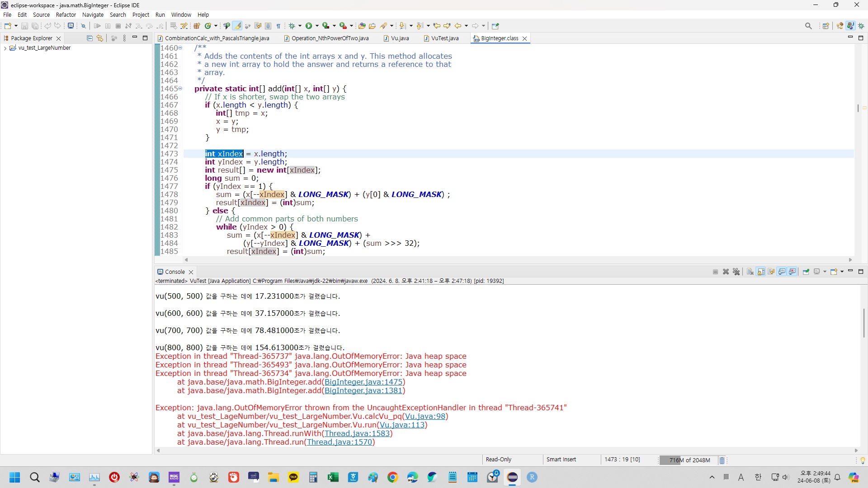Collapse the add method fold at line 1465
The image size is (868, 488).
click(180, 89)
